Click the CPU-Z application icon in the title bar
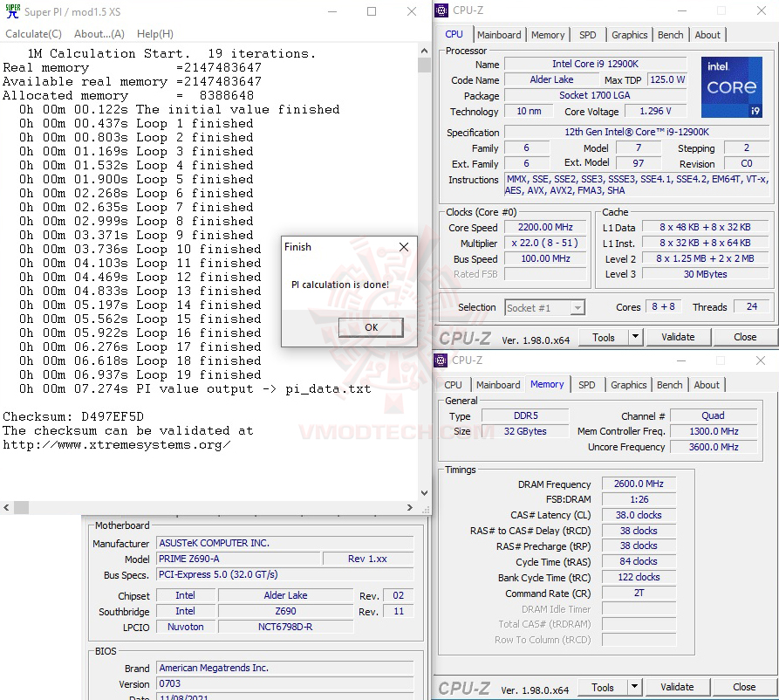 (441, 10)
